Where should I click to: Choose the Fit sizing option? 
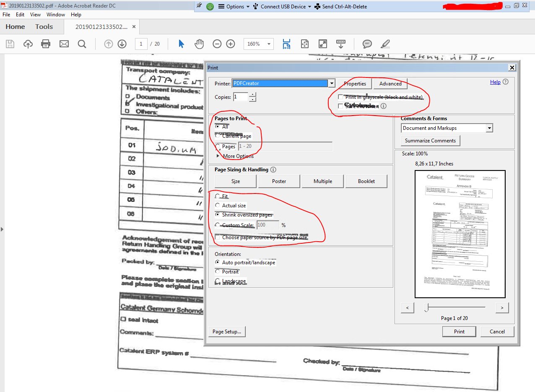click(x=218, y=196)
